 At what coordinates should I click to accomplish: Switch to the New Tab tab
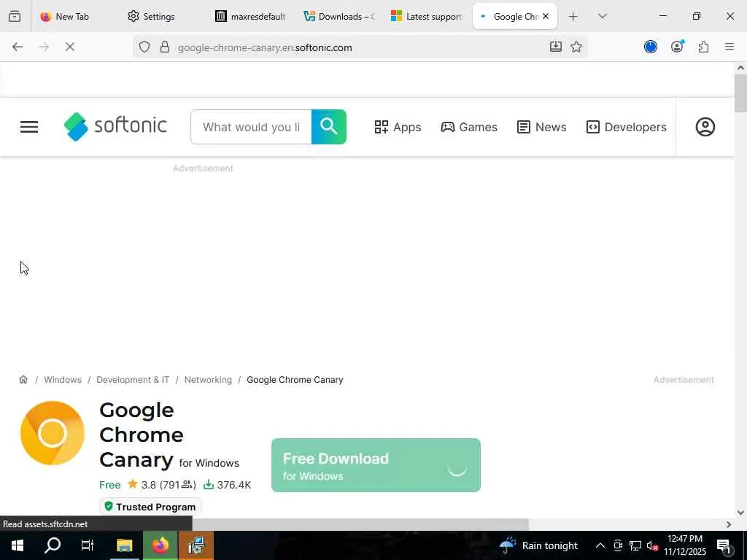click(71, 16)
